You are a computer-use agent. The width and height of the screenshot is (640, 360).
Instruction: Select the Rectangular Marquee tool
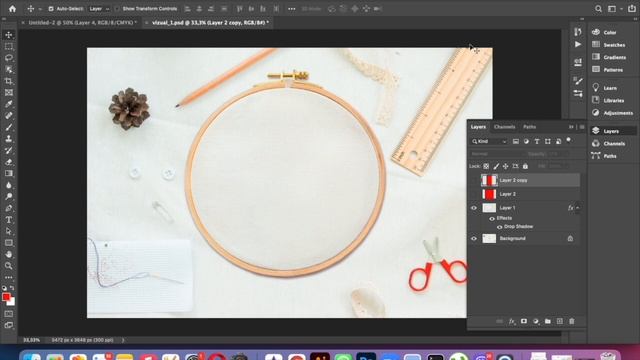point(9,47)
